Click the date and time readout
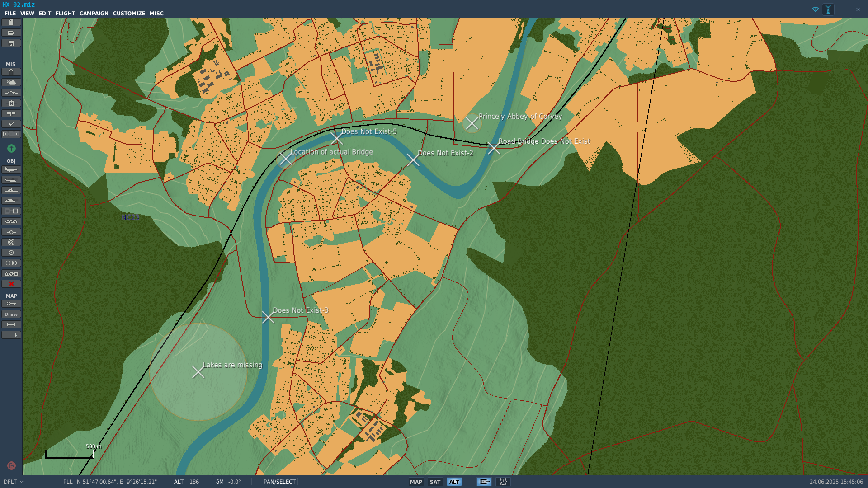This screenshot has height=488, width=868. [x=836, y=482]
